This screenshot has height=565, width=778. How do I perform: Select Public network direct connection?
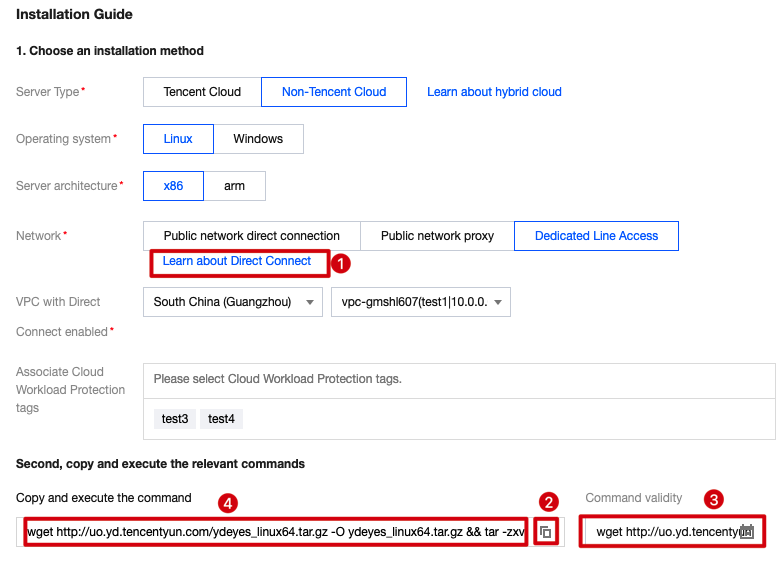tap(252, 236)
